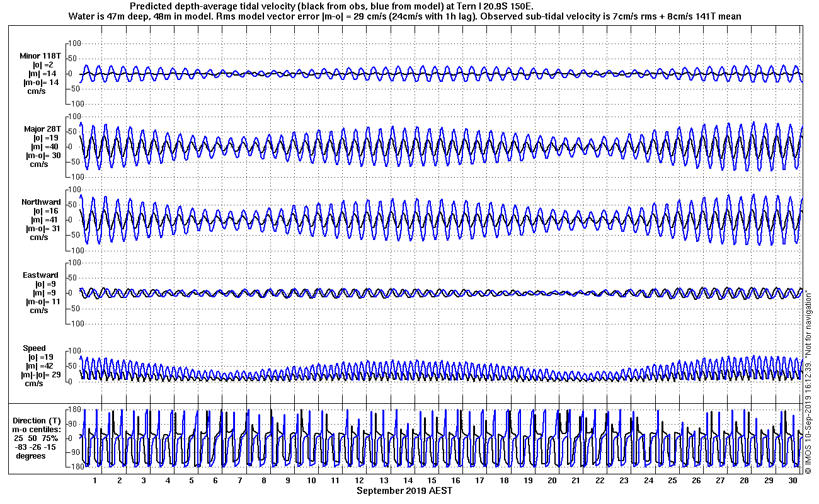
Task: Click day '1' on the date axis
Action: [x=95, y=481]
